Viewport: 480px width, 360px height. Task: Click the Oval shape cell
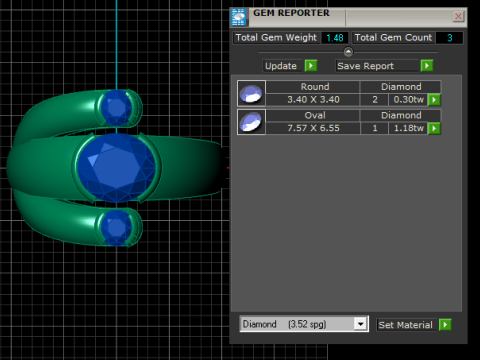pyautogui.click(x=313, y=115)
